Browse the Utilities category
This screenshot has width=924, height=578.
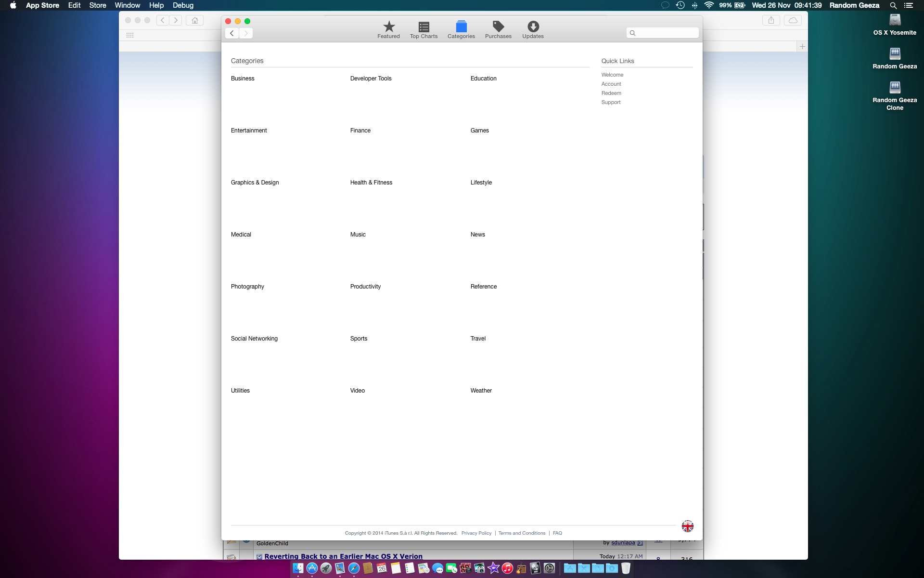[x=240, y=391]
